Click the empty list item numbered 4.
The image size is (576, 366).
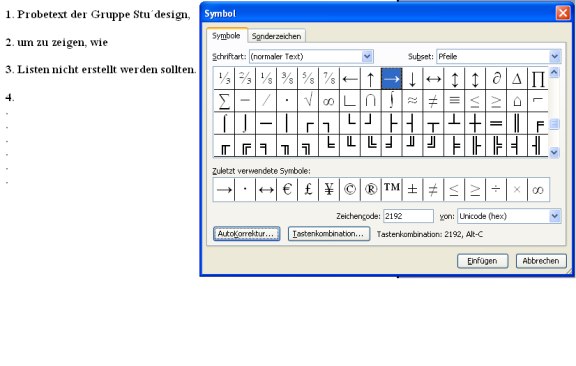coord(10,97)
